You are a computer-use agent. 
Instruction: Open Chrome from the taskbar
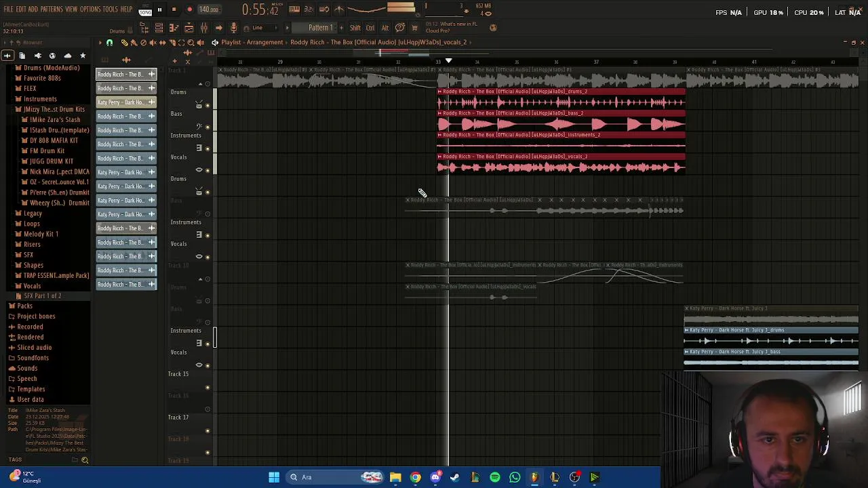click(x=416, y=477)
